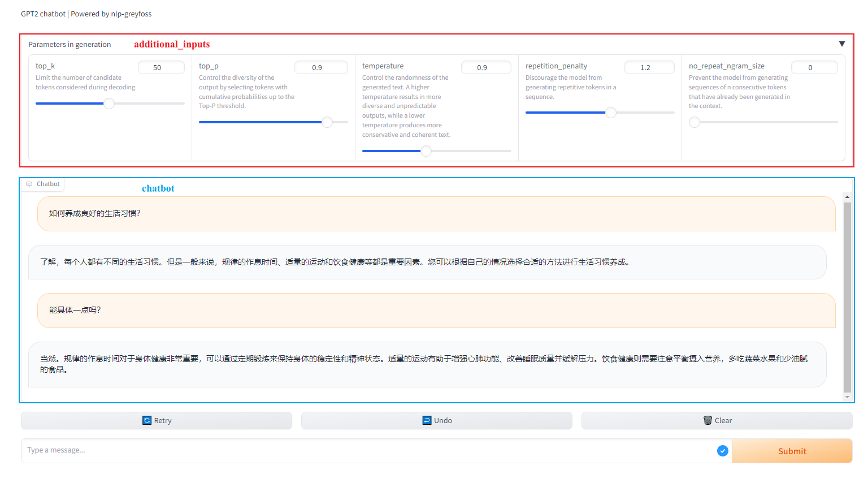Click the repetition_penalty label
The width and height of the screenshot is (868, 487).
556,66
